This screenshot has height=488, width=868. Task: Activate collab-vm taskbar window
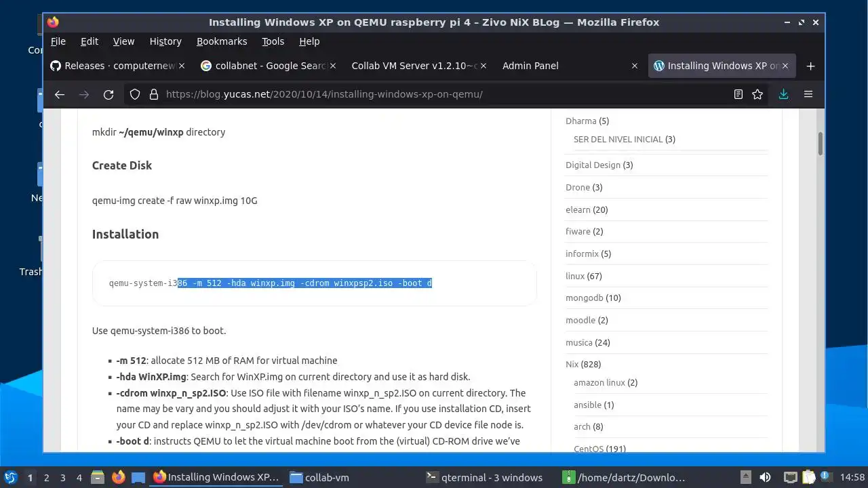[x=353, y=477]
